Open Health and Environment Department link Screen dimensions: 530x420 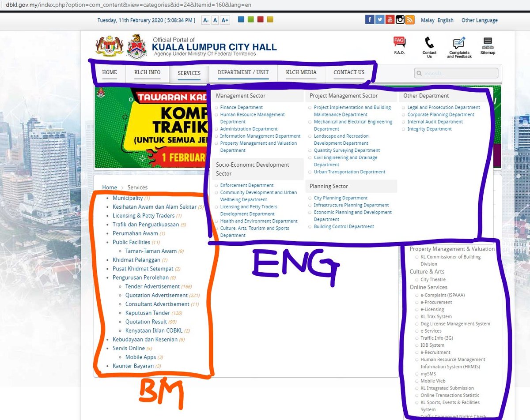(x=259, y=221)
